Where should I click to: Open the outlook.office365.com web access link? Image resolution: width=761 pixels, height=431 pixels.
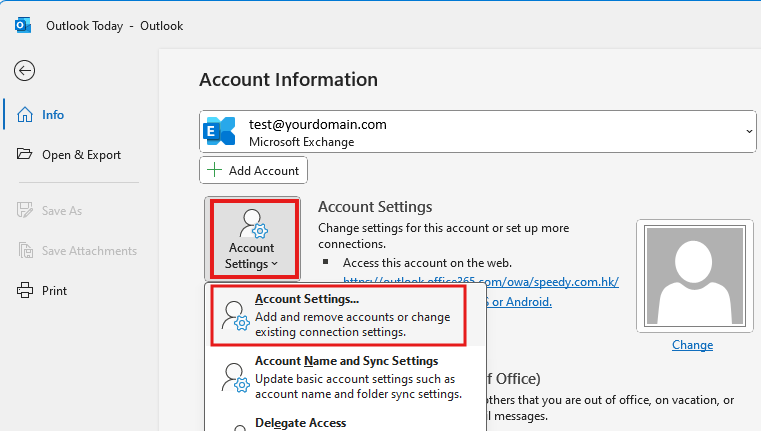click(480, 282)
